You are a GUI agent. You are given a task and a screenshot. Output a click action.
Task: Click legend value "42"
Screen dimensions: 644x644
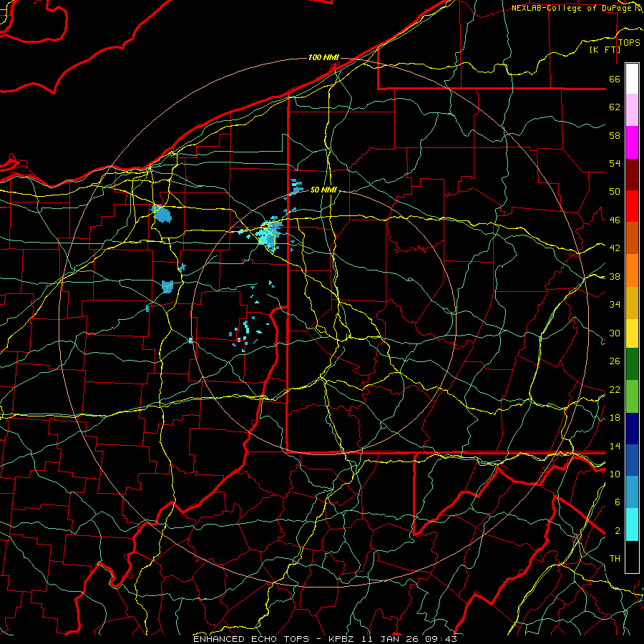tap(615, 248)
